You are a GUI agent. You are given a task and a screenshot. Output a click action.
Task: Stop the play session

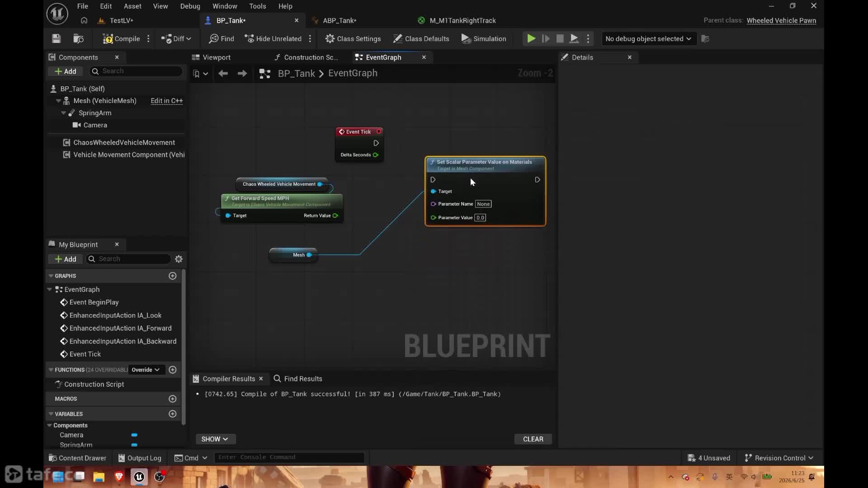[x=560, y=39]
